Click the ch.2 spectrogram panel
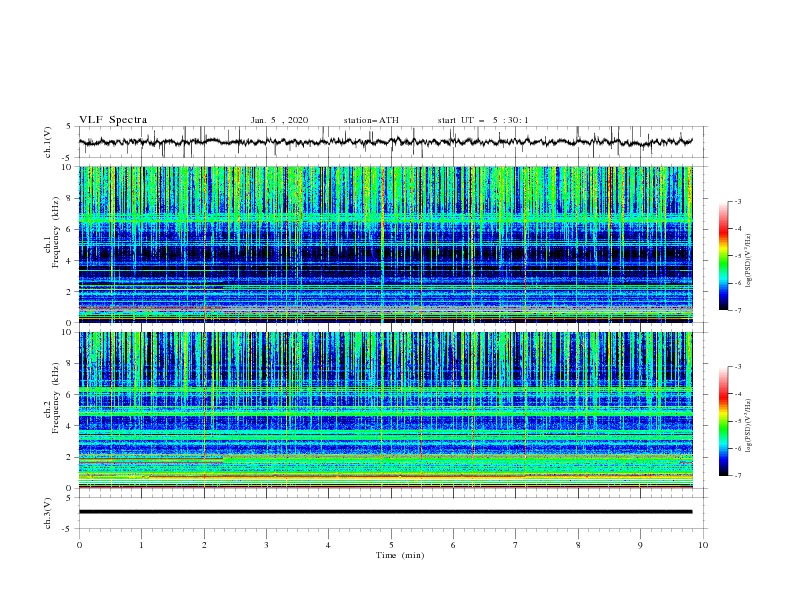 point(385,410)
